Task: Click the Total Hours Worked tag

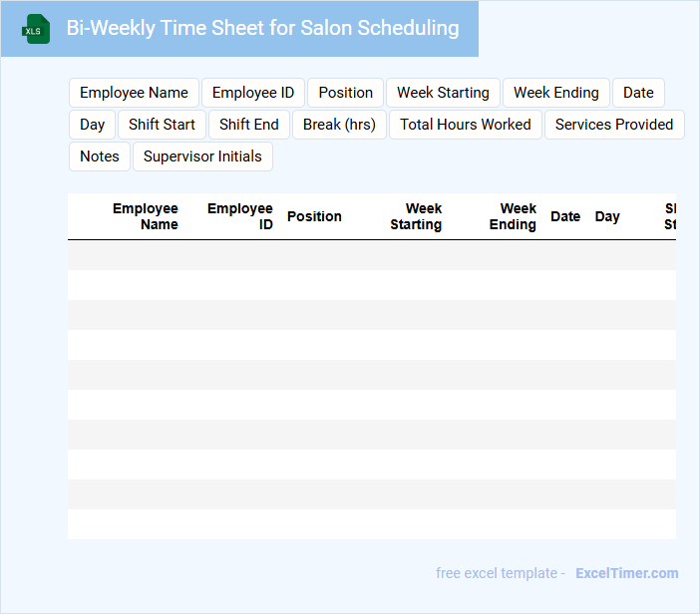Action: [466, 125]
